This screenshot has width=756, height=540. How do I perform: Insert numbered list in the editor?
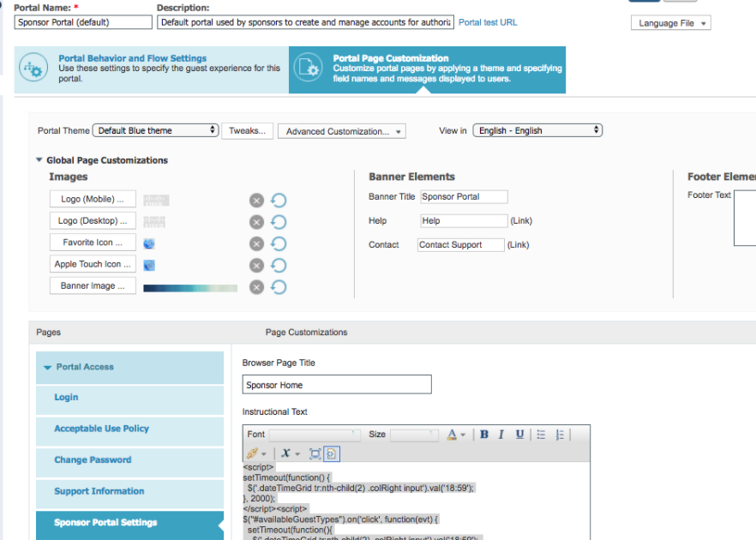(559, 435)
